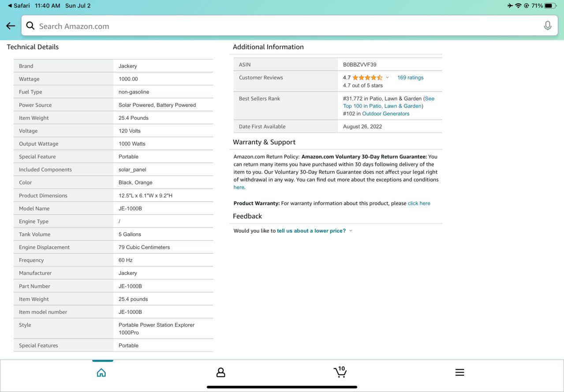
Task: Select the Item model number value JE-1000B
Action: pyautogui.click(x=130, y=312)
